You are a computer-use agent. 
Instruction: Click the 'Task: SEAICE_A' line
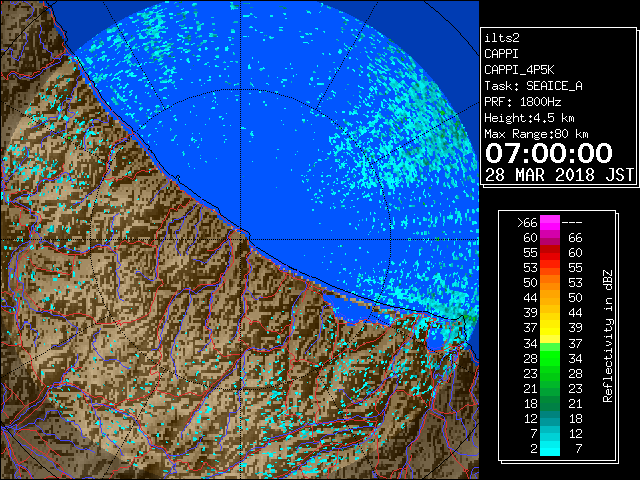click(533, 86)
